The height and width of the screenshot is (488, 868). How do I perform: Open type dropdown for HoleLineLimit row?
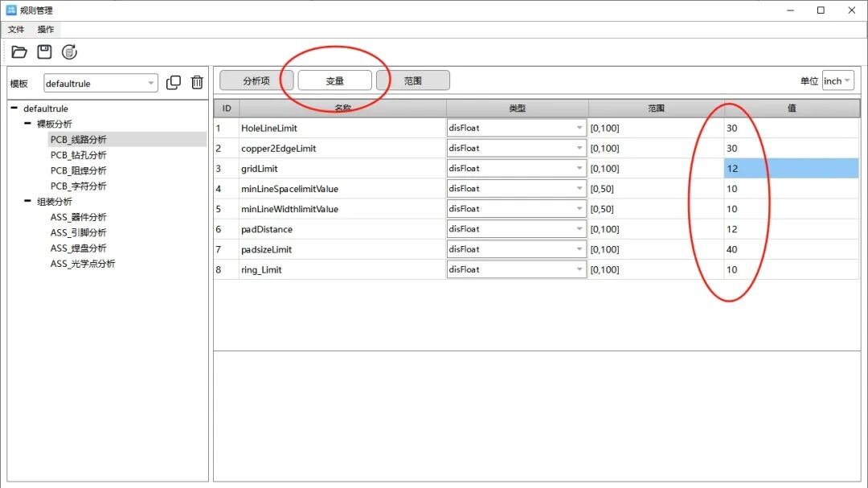click(516, 128)
